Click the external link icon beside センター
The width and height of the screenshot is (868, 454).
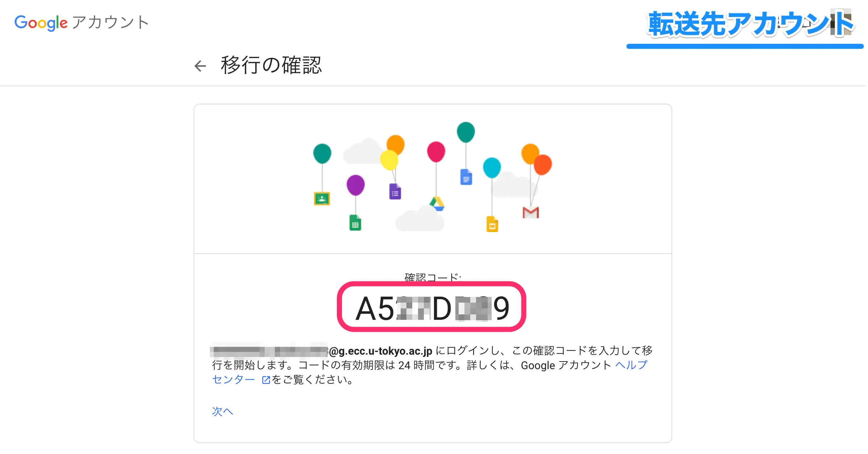tap(266, 380)
